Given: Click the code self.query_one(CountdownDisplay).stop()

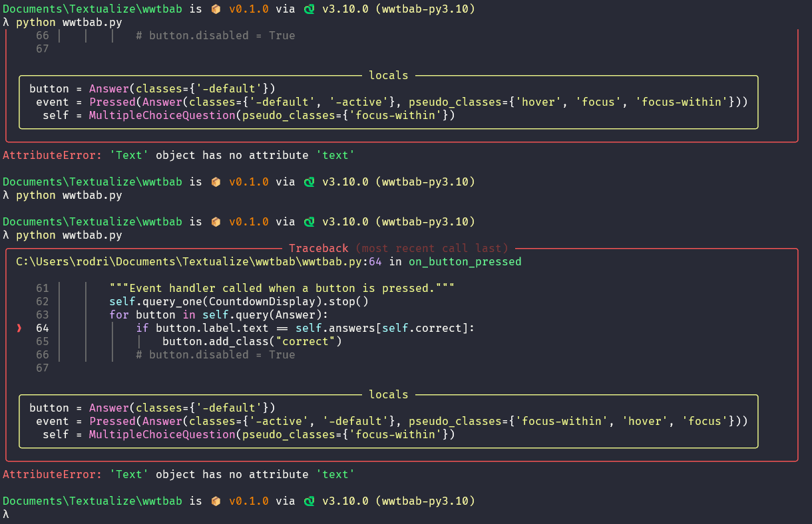Looking at the screenshot, I should click(x=238, y=301).
